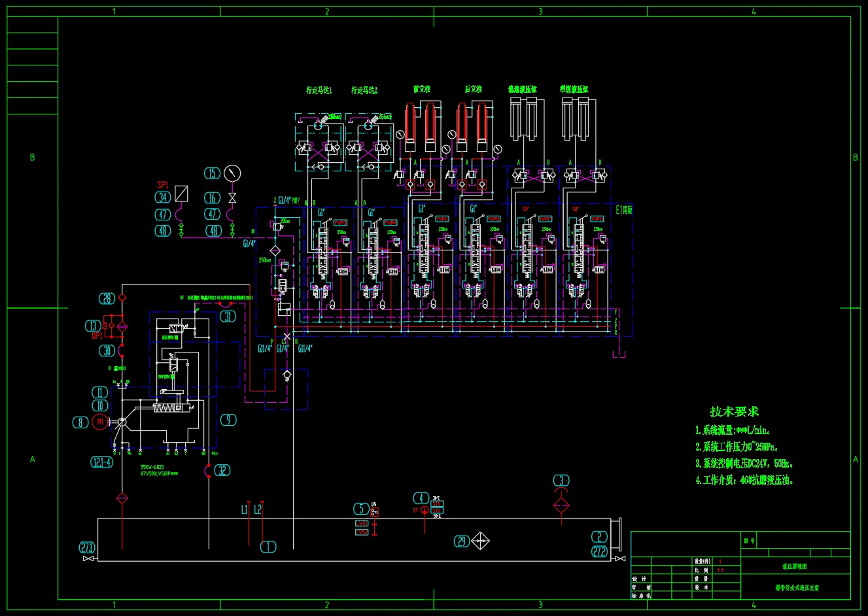
Task: Click the red DP1 label
Action: pos(97,336)
